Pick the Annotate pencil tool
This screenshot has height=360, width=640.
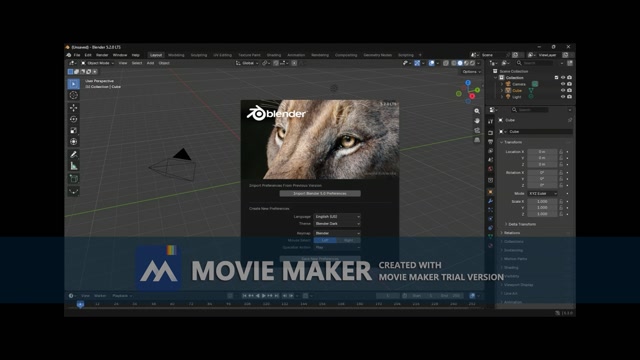click(73, 155)
